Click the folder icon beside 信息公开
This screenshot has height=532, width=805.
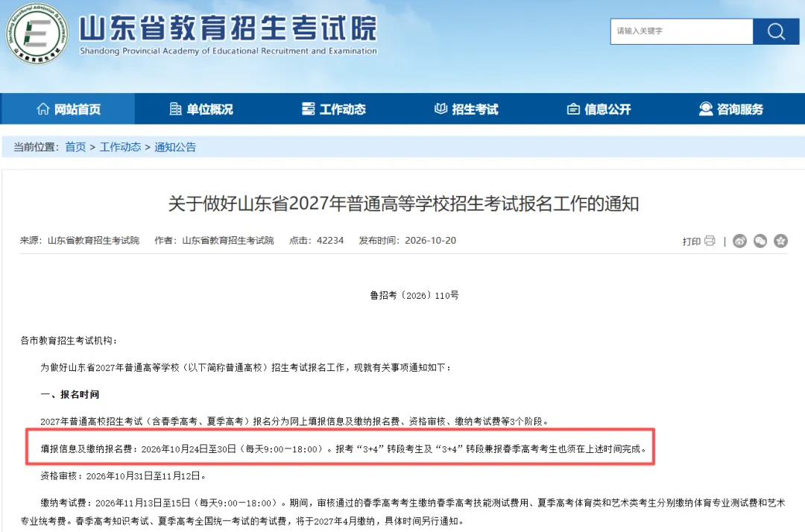coord(573,109)
